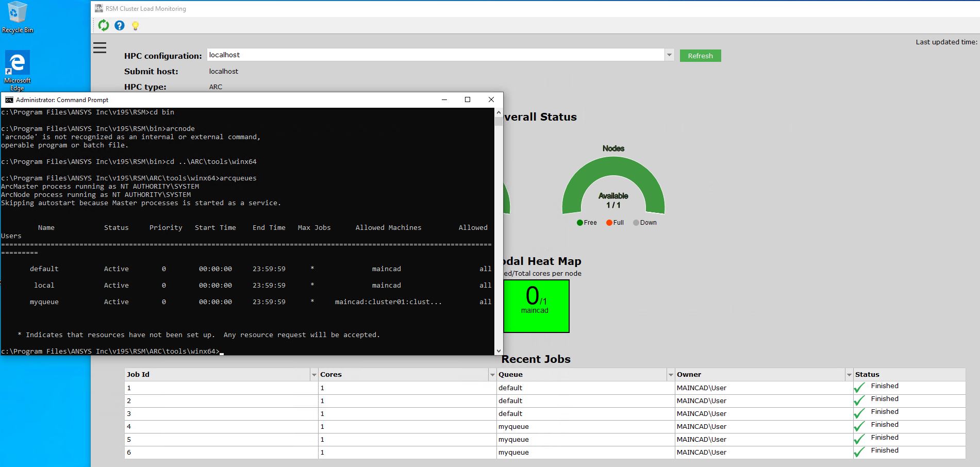Click the green checkmark for job 6
The image size is (980, 467).
pos(859,452)
